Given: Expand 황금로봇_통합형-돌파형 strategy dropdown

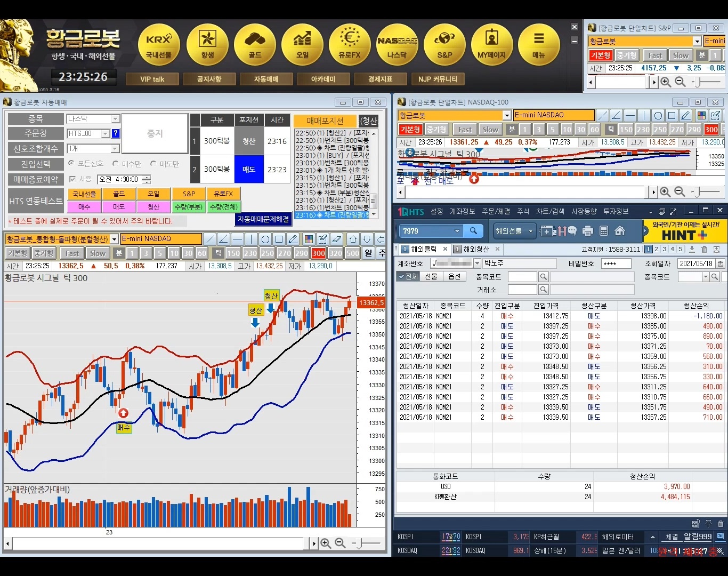Looking at the screenshot, I should [x=114, y=239].
